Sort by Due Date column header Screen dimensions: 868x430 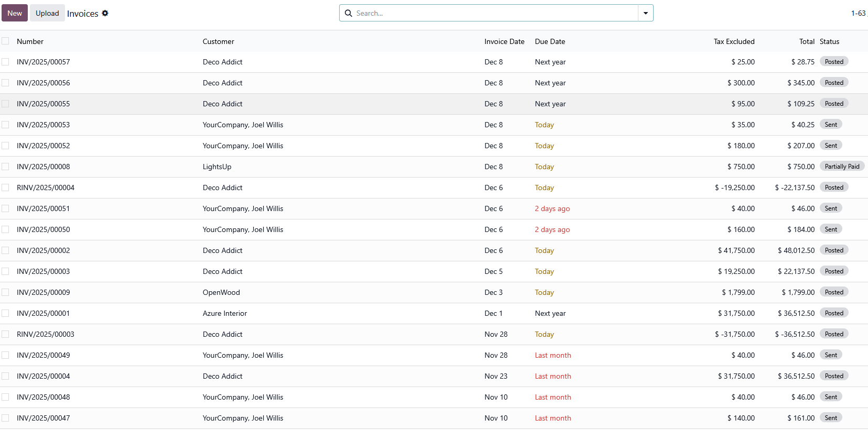point(550,41)
